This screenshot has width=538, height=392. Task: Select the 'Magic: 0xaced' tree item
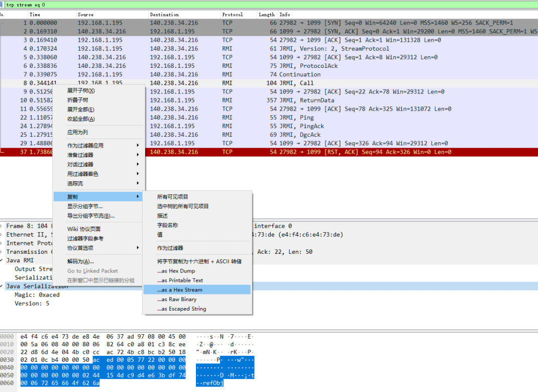pos(37,295)
